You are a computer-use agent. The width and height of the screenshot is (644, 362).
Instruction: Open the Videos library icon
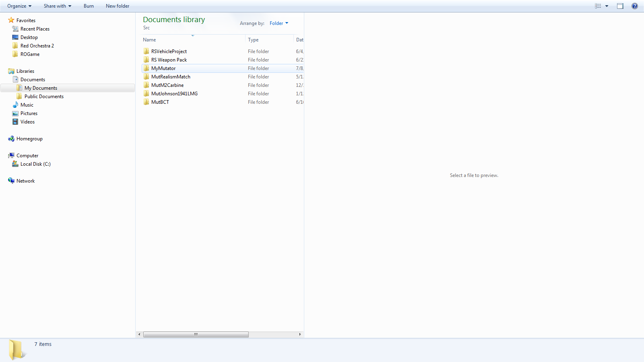point(15,121)
